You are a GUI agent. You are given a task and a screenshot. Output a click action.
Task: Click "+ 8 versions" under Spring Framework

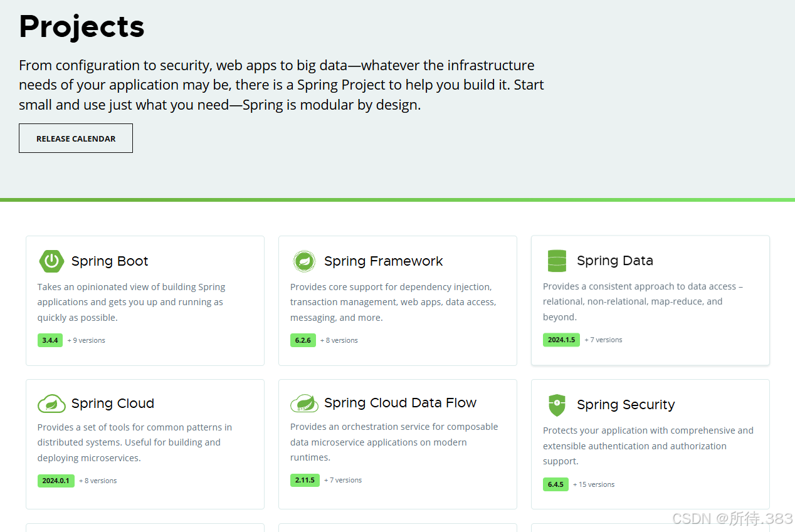pos(339,340)
